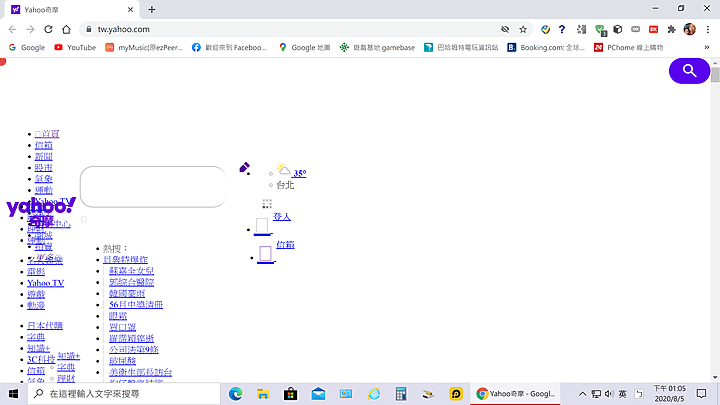720x405 pixels.
Task: Open Internet Explorer from taskbar
Action: (374, 394)
